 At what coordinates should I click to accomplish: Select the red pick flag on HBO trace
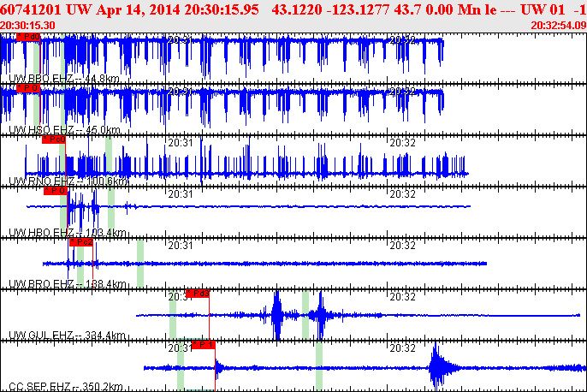coord(56,191)
